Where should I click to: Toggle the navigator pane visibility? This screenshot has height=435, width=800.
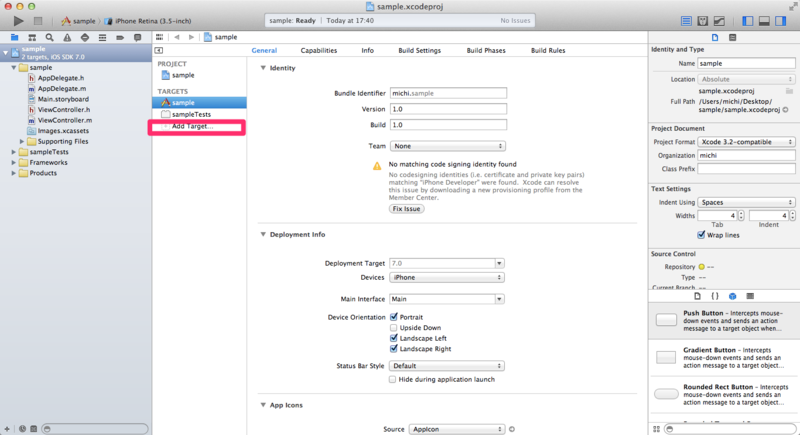click(x=747, y=21)
